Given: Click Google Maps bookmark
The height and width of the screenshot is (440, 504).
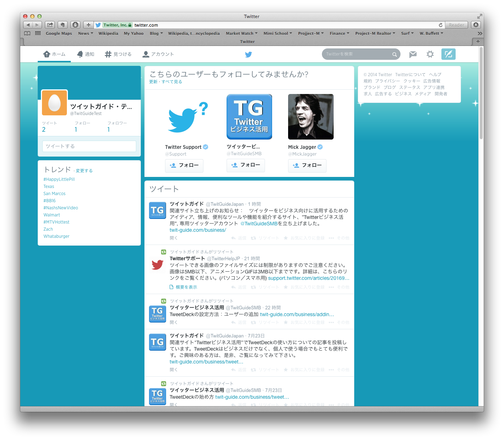Looking at the screenshot, I should point(59,33).
